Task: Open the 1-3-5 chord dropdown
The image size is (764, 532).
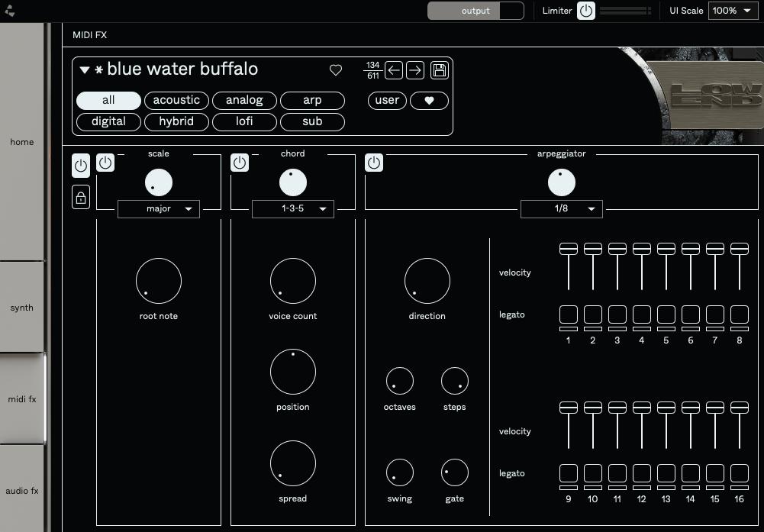Action: [x=293, y=208]
